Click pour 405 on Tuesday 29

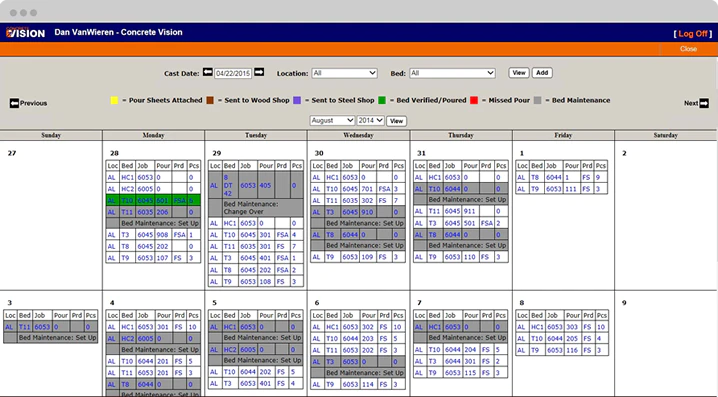pyautogui.click(x=265, y=185)
